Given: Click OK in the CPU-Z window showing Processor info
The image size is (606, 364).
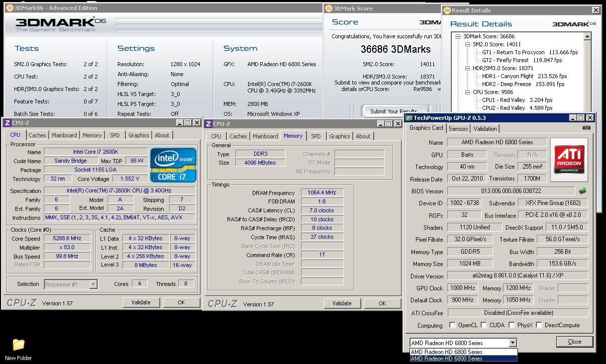Looking at the screenshot, I should 181,302.
